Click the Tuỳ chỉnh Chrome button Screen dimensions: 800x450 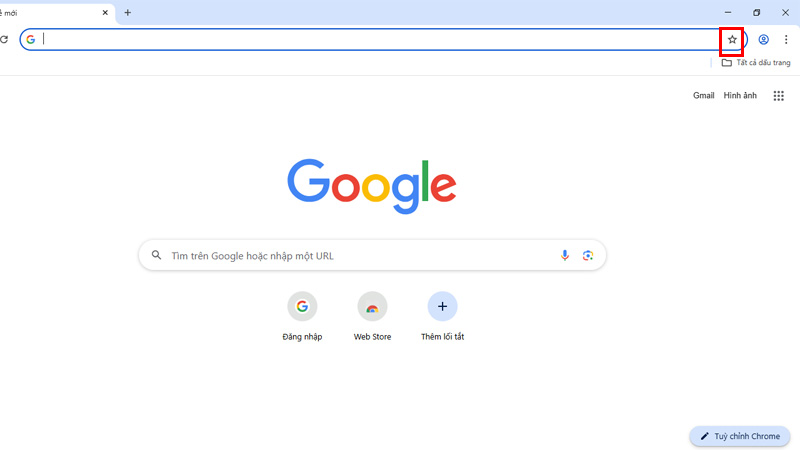pos(740,436)
